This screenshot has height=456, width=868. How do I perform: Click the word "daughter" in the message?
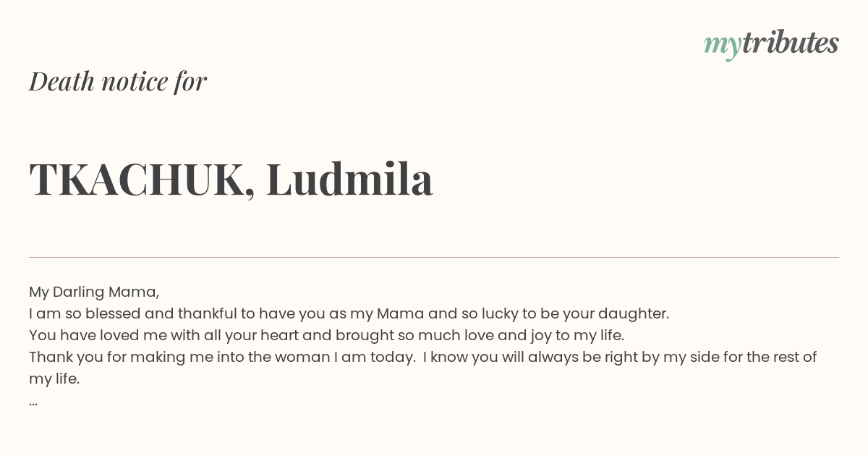[631, 314]
